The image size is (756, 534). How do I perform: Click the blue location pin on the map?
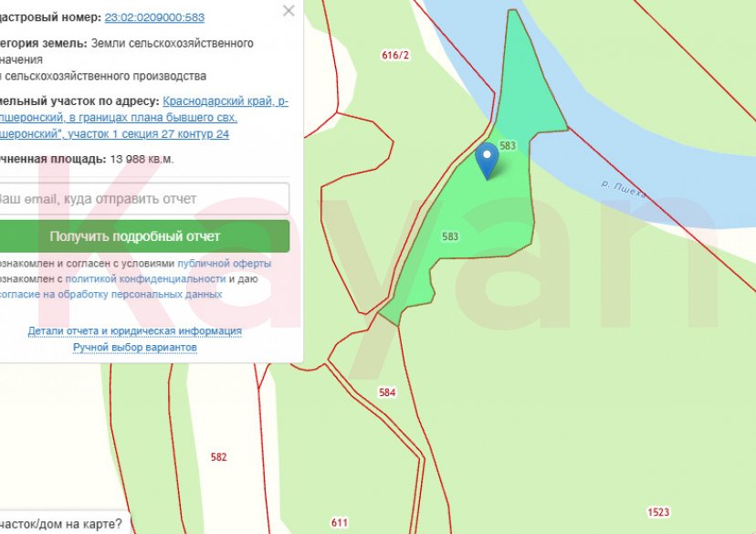(x=488, y=160)
